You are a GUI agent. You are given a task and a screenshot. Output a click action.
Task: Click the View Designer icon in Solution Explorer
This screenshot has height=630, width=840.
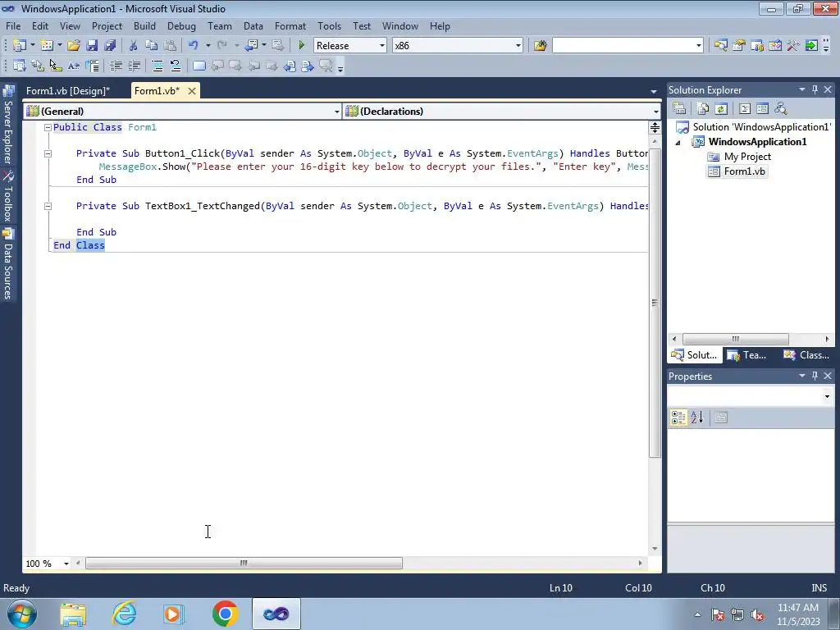click(762, 108)
